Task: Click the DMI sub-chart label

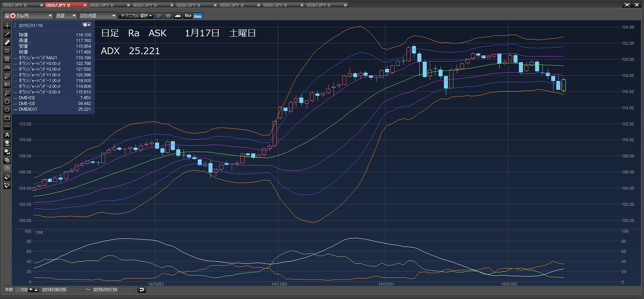Action: 39,233
